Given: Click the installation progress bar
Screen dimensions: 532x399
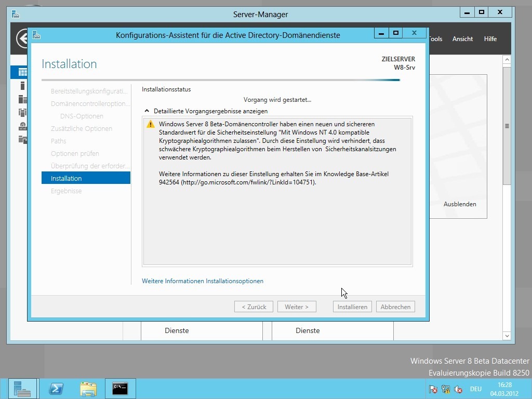Looking at the screenshot, I should pyautogui.click(x=221, y=80).
